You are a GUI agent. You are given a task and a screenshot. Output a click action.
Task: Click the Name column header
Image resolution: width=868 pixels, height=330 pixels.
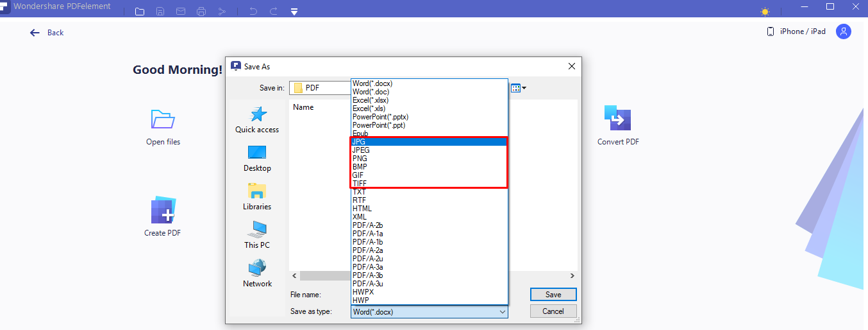click(303, 107)
